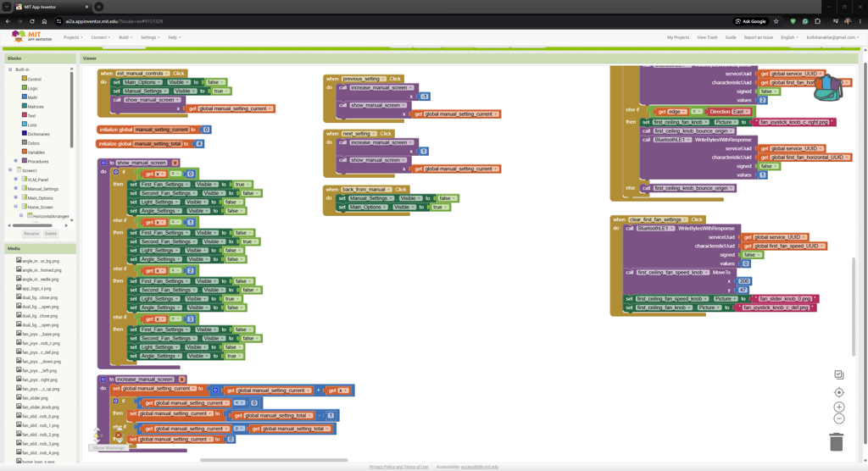
Task: Open the Settings menu
Action: [x=149, y=37]
